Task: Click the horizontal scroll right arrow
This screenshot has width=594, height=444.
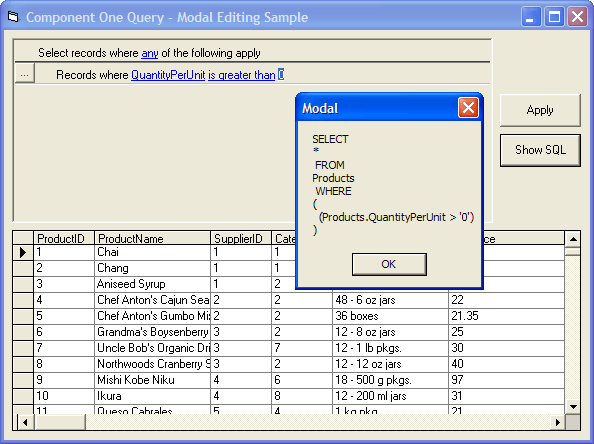Action: tap(557, 422)
